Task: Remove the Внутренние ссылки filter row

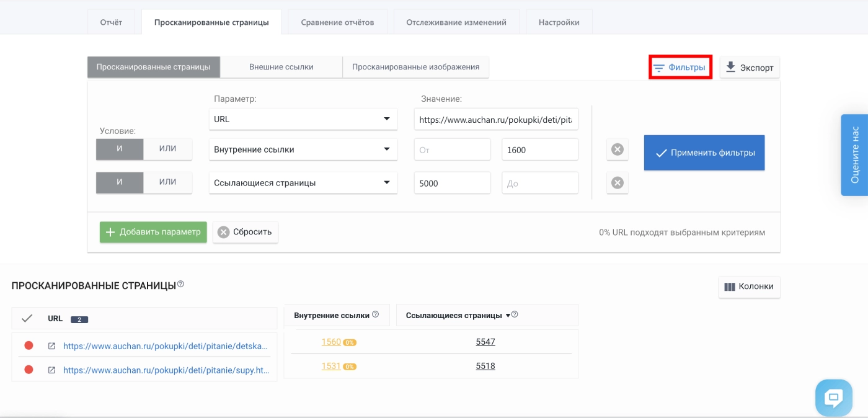Action: [617, 149]
